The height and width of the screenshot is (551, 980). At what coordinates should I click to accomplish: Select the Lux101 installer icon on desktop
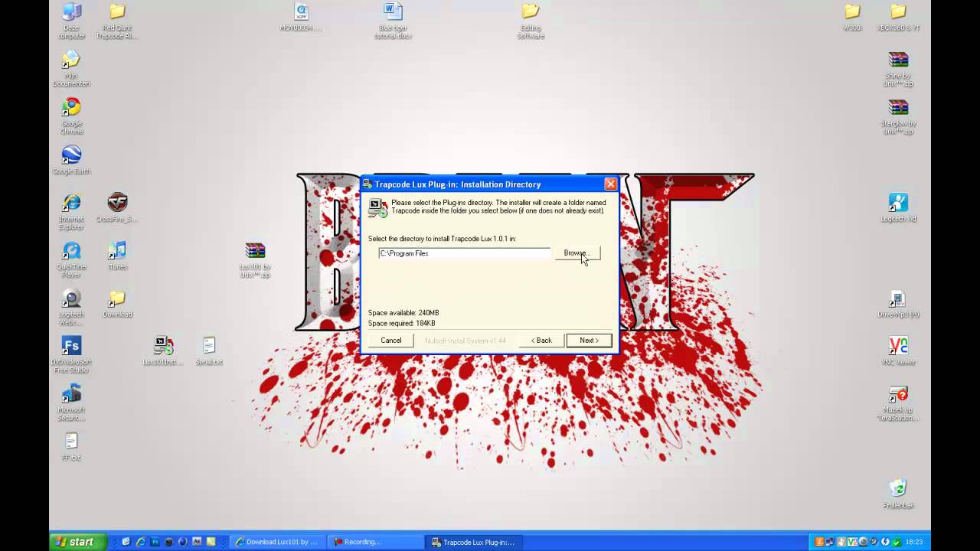[163, 350]
